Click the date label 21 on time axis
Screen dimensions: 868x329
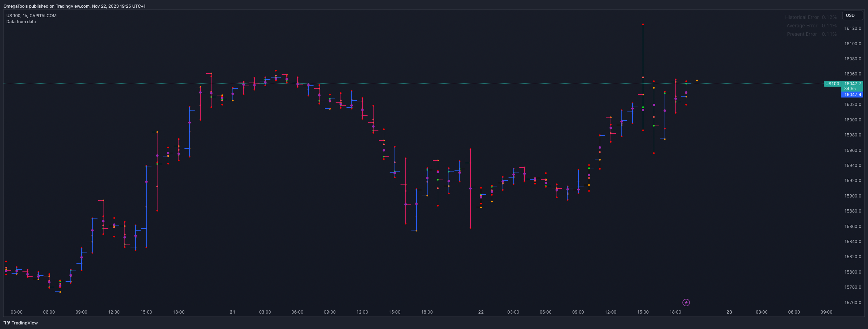pyautogui.click(x=233, y=312)
